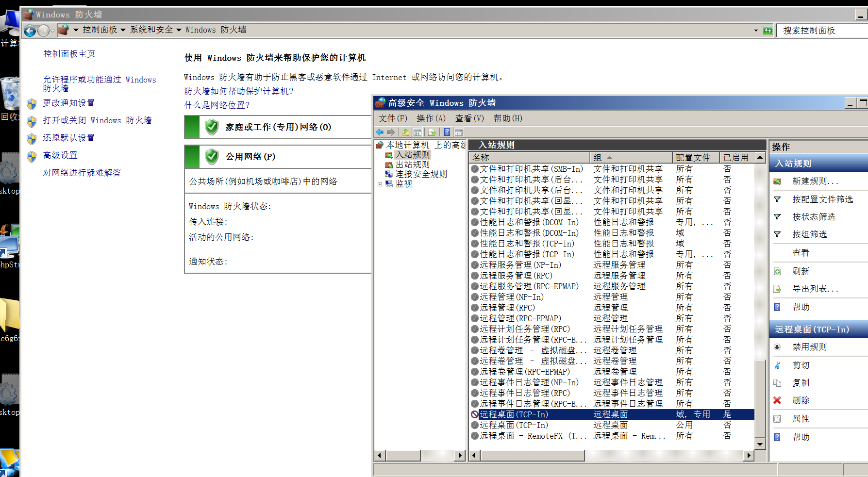Open the address bar history dropdown arrow

point(756,31)
